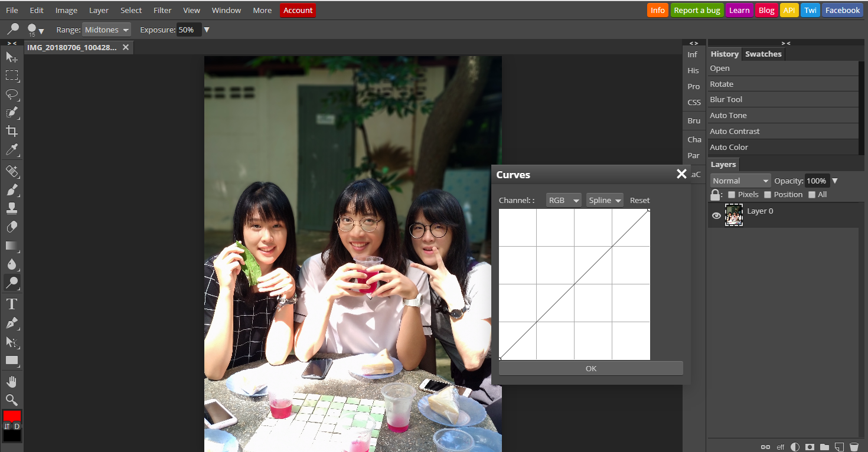Reset to default colors with D

tap(17, 426)
